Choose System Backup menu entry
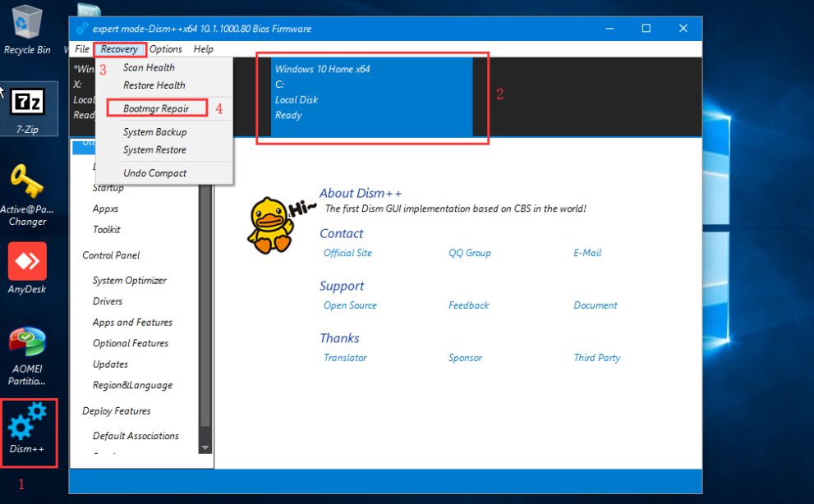Viewport: 814px width, 504px height. tap(154, 132)
